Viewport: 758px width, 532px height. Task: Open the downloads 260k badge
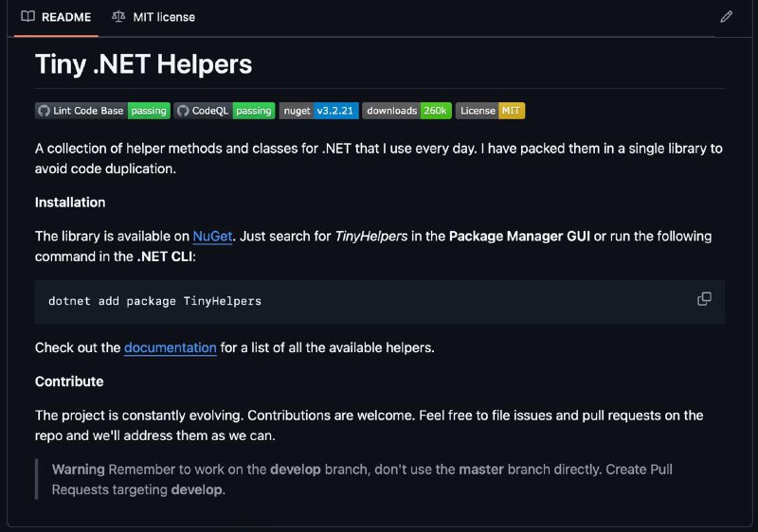(407, 111)
